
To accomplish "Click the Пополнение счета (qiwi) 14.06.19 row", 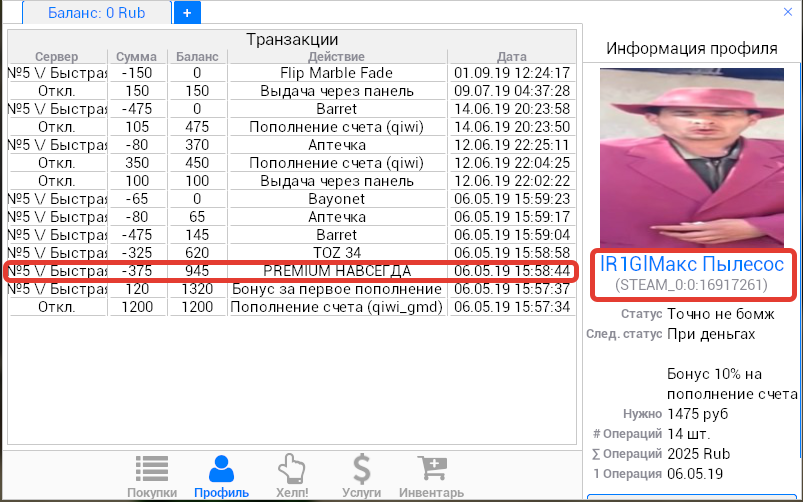I will [291, 127].
